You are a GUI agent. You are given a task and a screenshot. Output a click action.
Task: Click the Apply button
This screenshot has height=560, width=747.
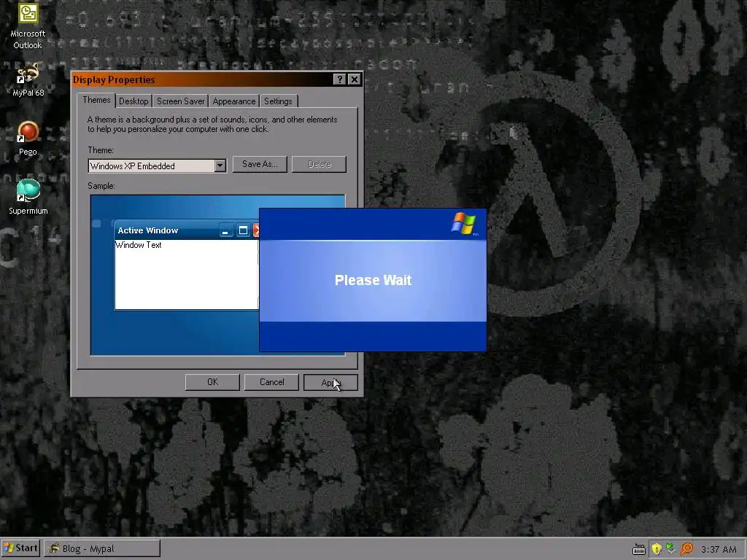tap(330, 382)
